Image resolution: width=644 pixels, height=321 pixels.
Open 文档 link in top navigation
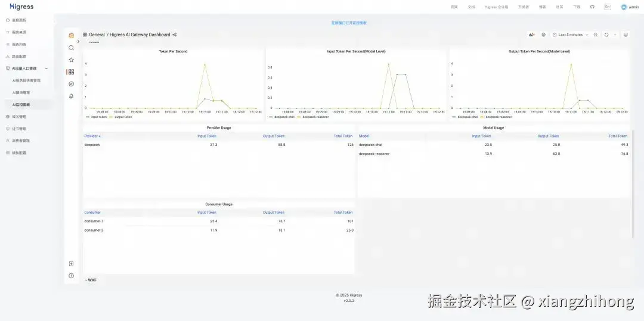471,7
